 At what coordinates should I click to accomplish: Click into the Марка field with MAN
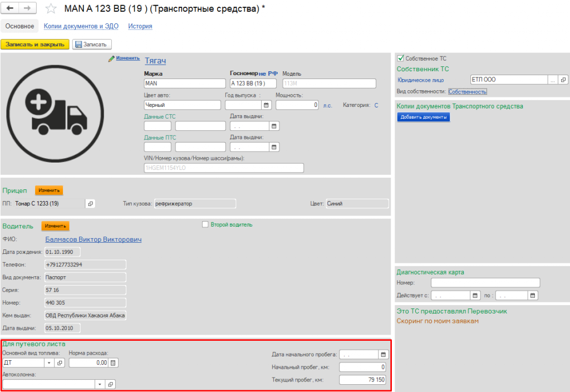(185, 84)
